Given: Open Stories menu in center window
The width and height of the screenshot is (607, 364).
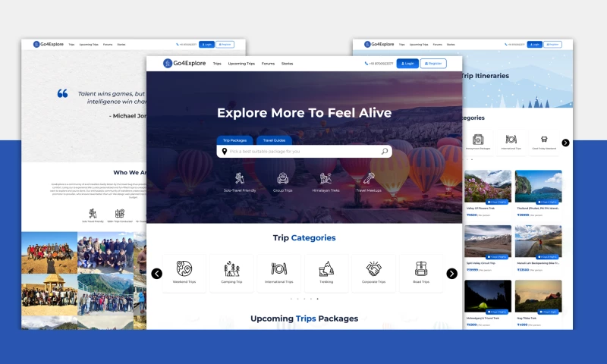Looking at the screenshot, I should coord(288,64).
